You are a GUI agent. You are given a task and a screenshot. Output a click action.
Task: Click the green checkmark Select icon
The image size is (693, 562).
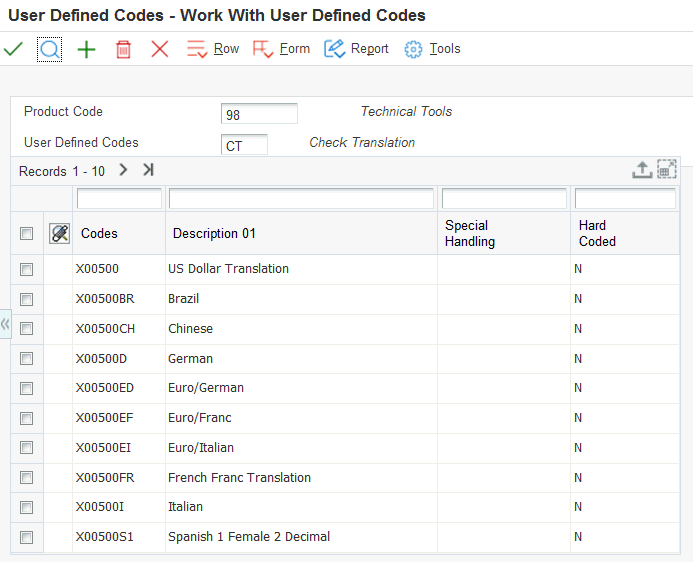click(14, 49)
